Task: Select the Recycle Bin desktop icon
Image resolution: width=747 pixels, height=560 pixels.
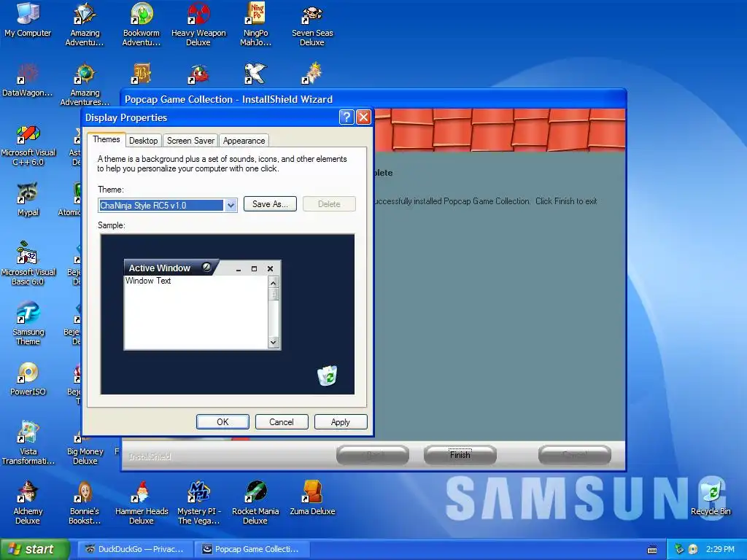Action: click(x=711, y=498)
